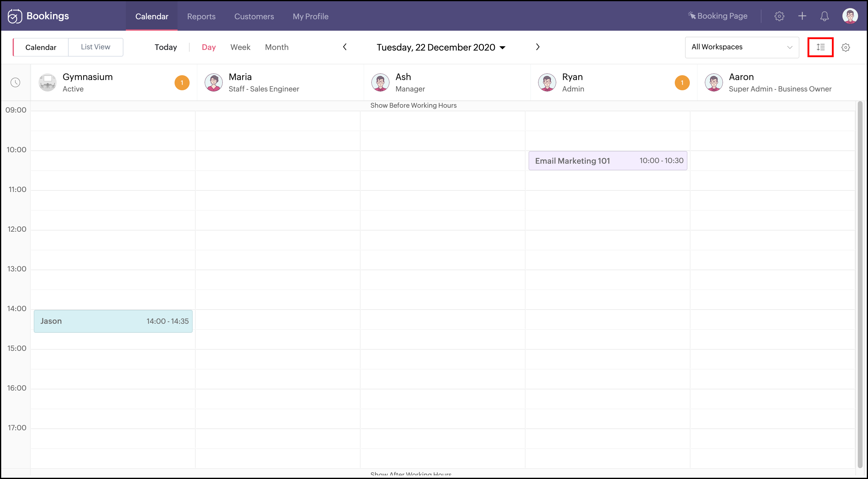Open calendar settings gear beside density icon
Screen dimensions: 868x479
pos(845,48)
